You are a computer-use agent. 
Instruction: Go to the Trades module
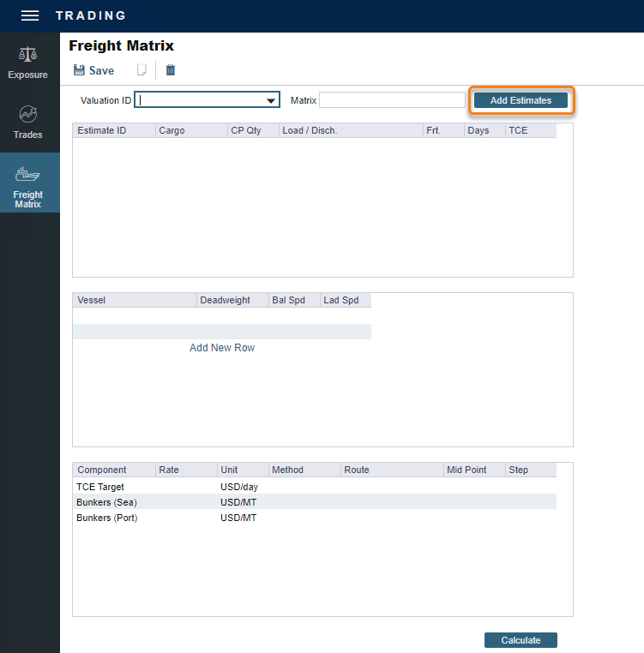tap(28, 123)
